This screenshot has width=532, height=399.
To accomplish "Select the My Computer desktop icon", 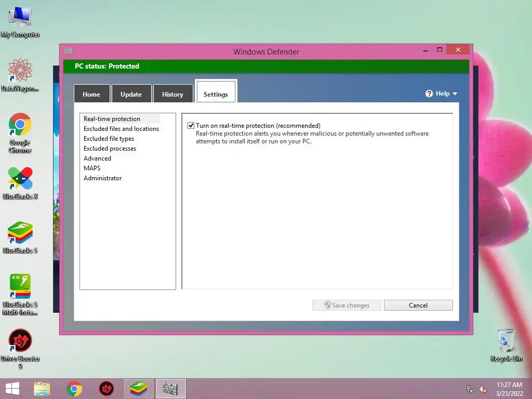I will [20, 22].
